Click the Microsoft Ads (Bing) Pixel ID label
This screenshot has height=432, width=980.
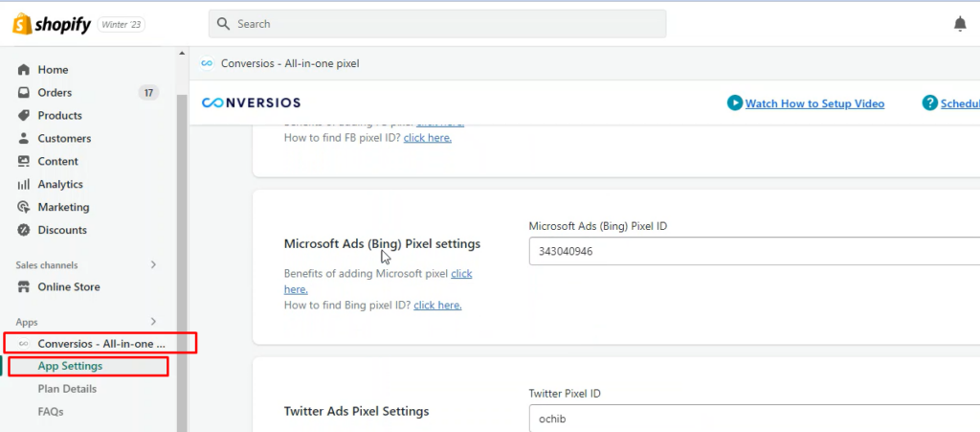coord(597,226)
